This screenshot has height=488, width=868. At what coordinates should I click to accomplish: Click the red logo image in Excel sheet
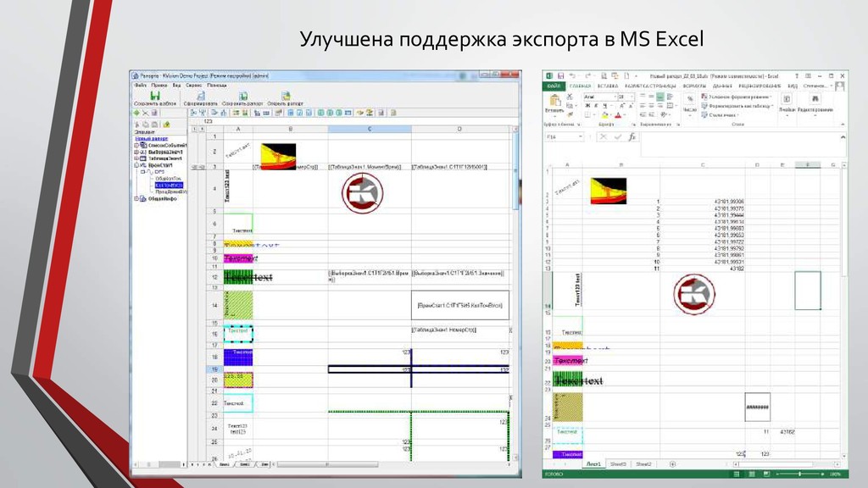tap(694, 294)
